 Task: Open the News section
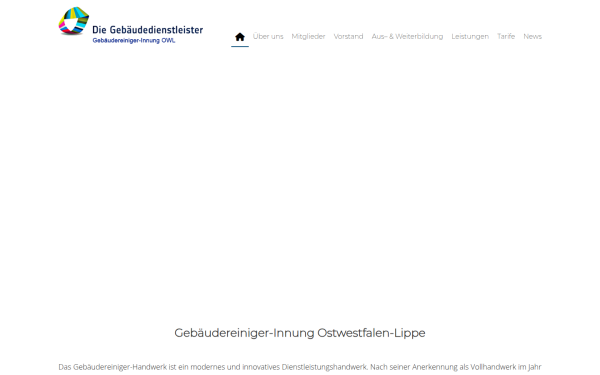coord(532,36)
